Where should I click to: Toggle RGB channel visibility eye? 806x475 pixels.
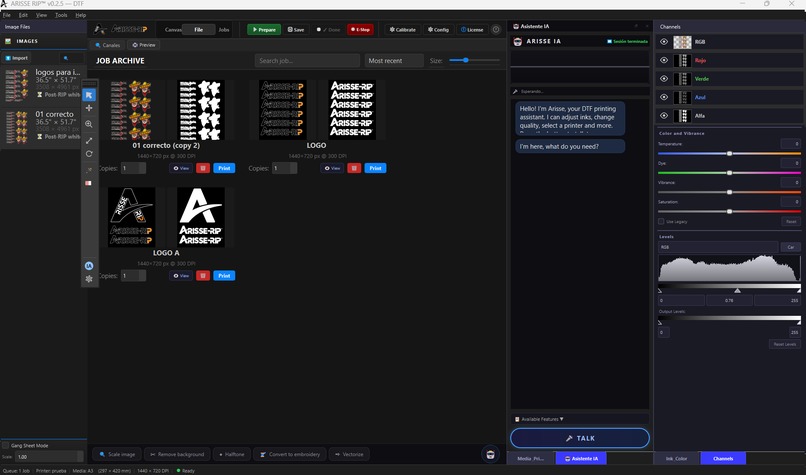(x=664, y=42)
